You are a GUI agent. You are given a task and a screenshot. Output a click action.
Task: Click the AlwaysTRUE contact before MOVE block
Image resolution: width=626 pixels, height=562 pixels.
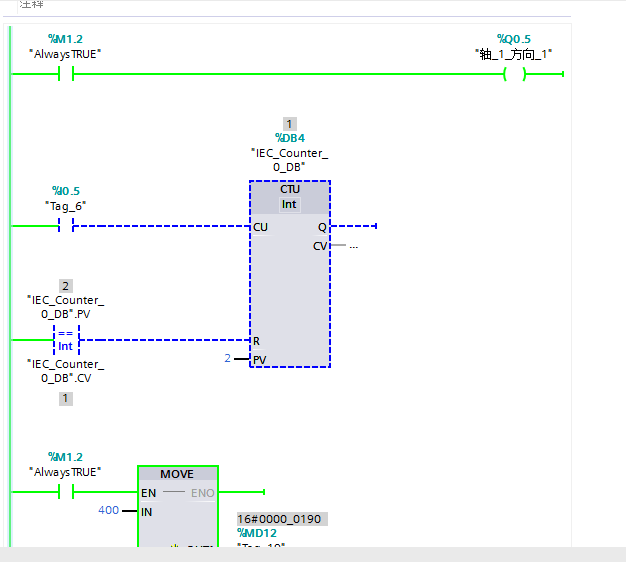pos(66,492)
